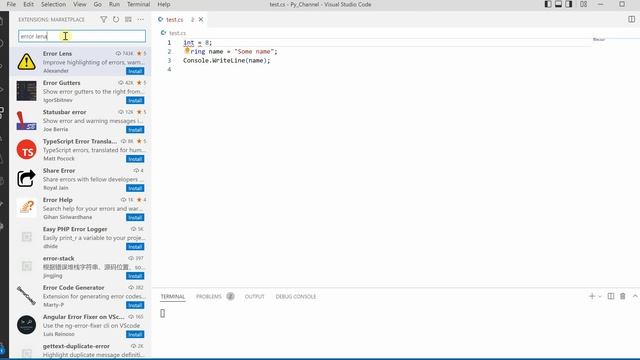This screenshot has height=360, width=640.
Task: Open the View menu
Action: point(80,4)
